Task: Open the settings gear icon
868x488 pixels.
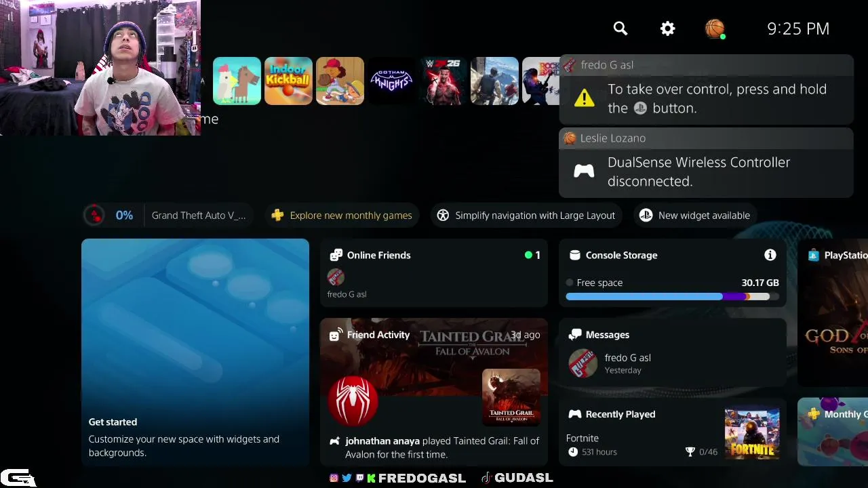Action: pyautogui.click(x=668, y=28)
